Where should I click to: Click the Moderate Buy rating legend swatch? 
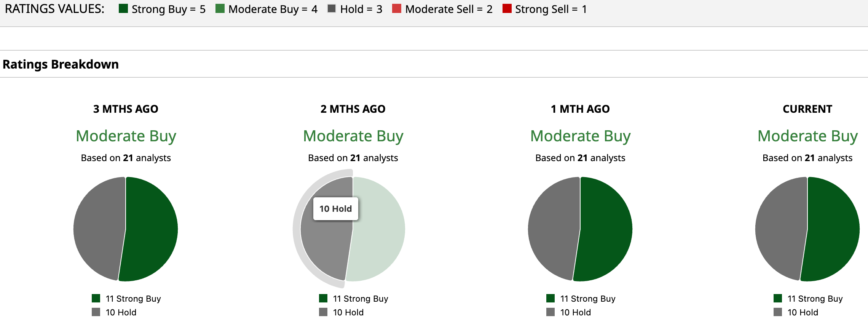click(x=220, y=8)
